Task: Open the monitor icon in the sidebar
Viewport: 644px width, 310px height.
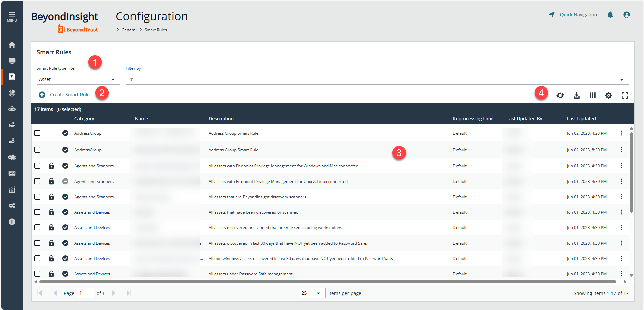Action: [x=12, y=61]
